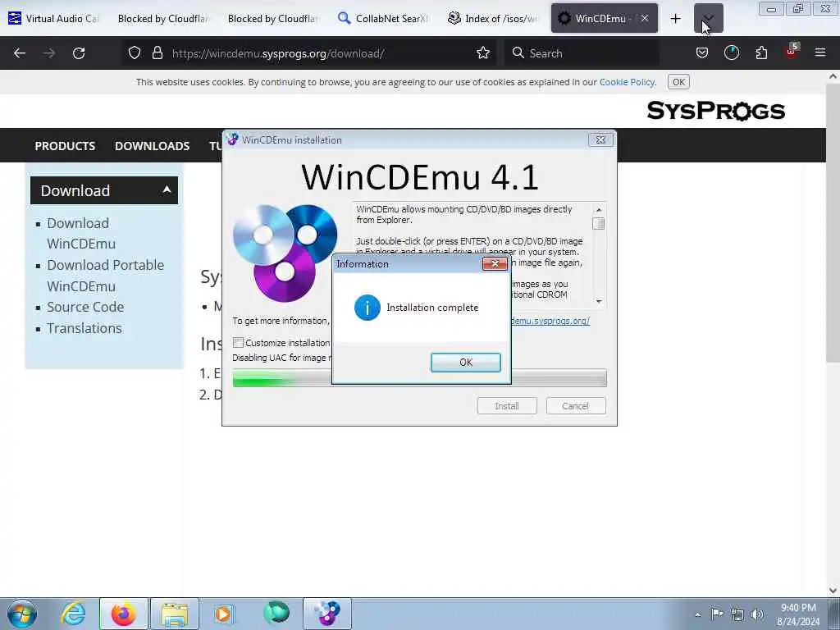
Task: Open Download WinCDEmu sidebar link
Action: [81, 233]
